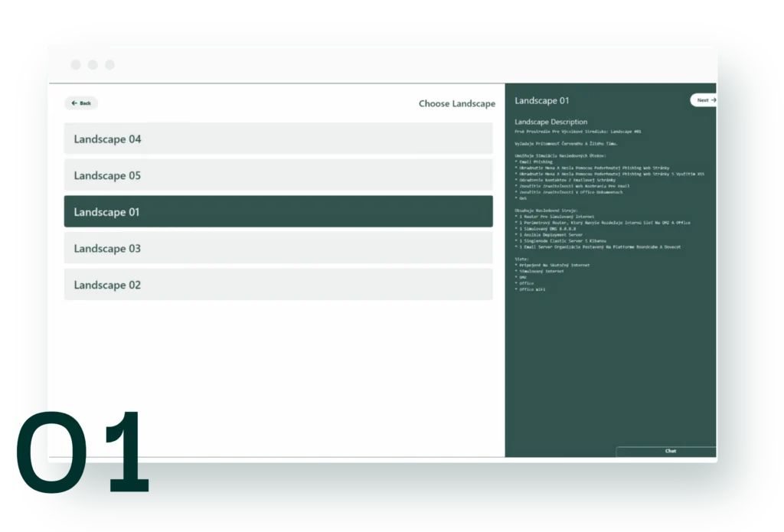Click the Email Phishing bullet line
The image size is (784, 532).
(534, 162)
